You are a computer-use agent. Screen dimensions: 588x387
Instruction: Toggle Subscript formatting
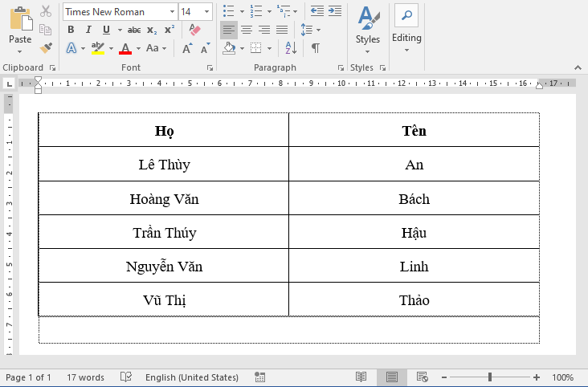152,30
